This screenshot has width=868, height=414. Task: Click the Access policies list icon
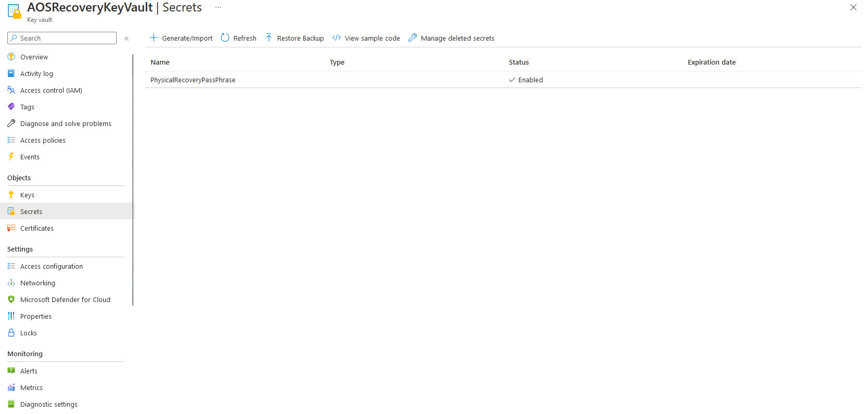(11, 140)
